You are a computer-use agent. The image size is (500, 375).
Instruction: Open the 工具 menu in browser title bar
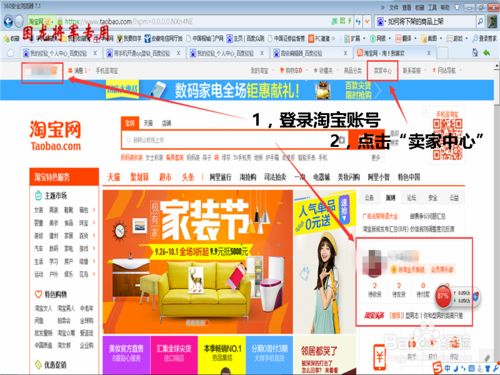pos(432,7)
